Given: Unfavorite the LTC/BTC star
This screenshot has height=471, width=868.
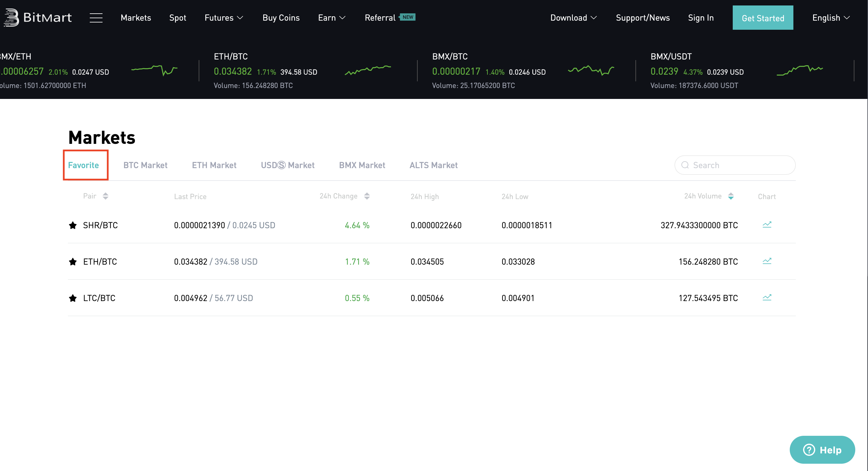Looking at the screenshot, I should [73, 298].
